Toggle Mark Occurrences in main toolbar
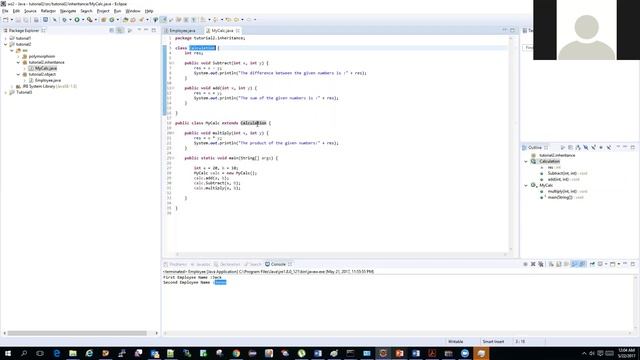This screenshot has height=360, width=640. (x=163, y=20)
